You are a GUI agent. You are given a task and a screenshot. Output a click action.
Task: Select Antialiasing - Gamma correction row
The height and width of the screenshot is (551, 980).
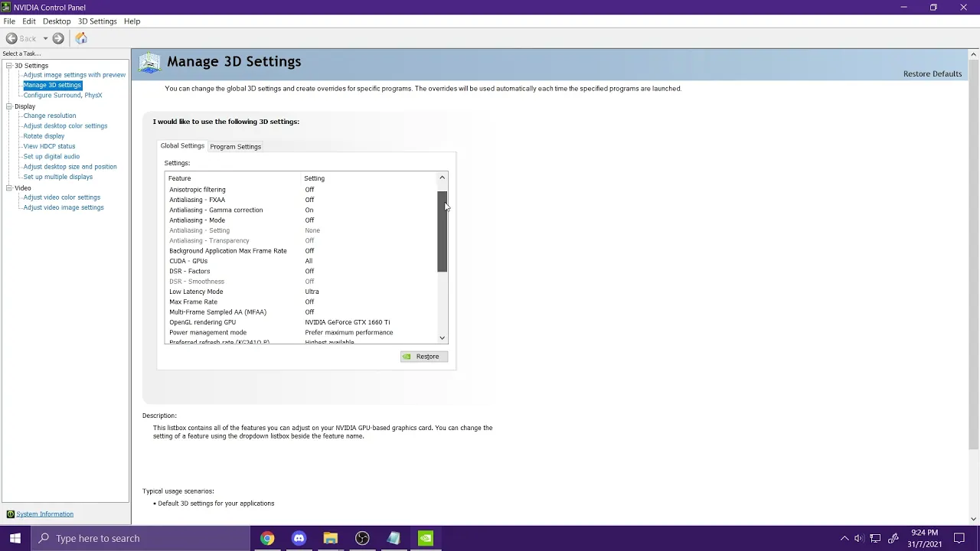[300, 210]
